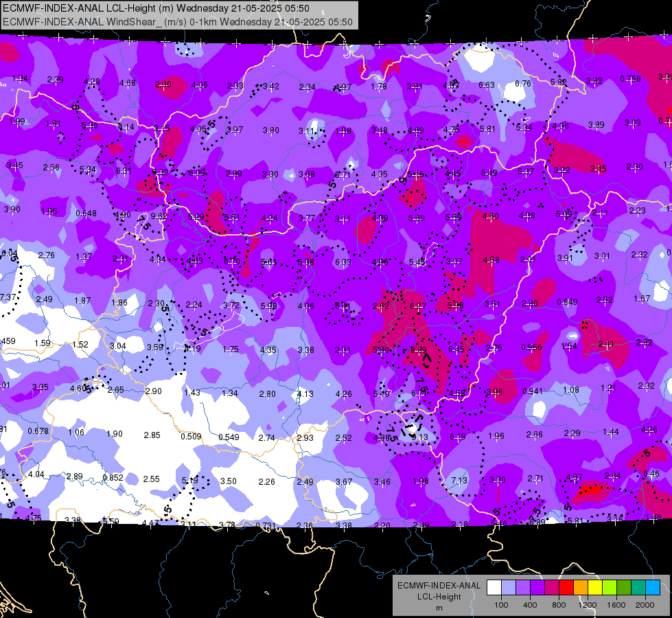Click the wind shear value 1.06
Viewport: 672px width, 618px height.
pos(76,433)
